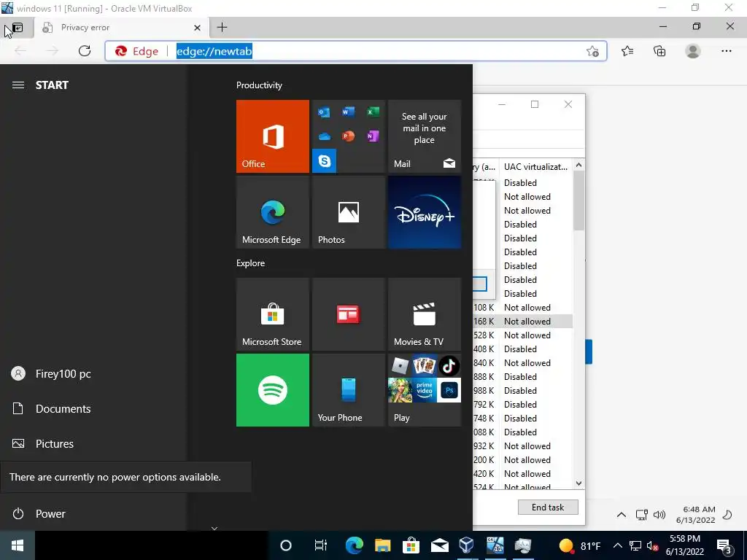The image size is (747, 560).
Task: Click Task Manager scrollbar thumb
Action: (x=578, y=201)
